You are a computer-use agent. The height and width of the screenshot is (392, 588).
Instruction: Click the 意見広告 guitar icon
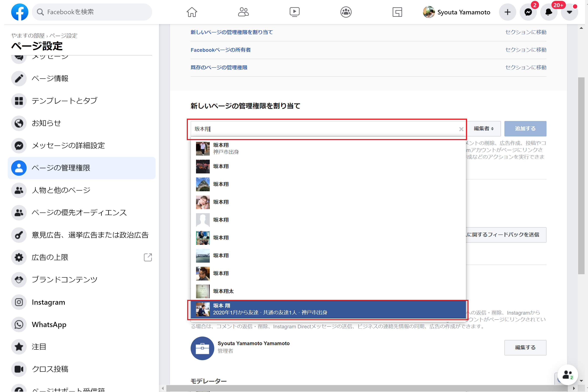pos(19,235)
